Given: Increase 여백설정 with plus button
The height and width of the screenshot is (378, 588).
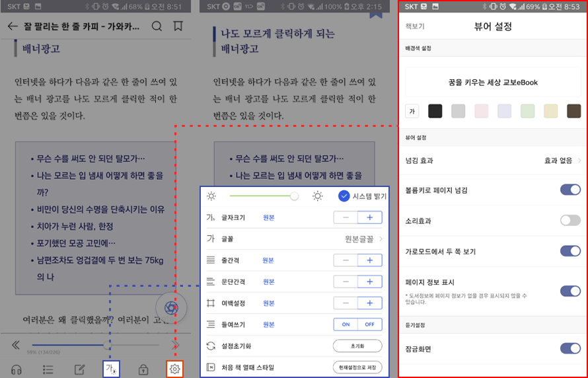Looking at the screenshot, I should 370,303.
